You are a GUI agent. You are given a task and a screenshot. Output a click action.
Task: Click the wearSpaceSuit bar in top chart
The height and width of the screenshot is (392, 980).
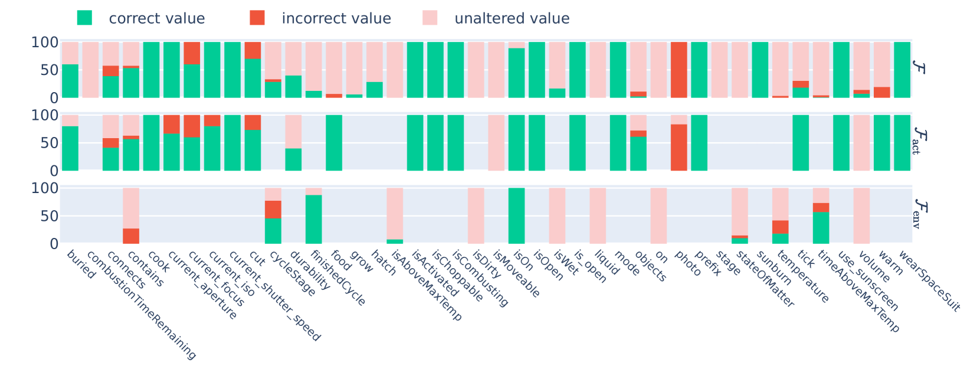tap(902, 70)
